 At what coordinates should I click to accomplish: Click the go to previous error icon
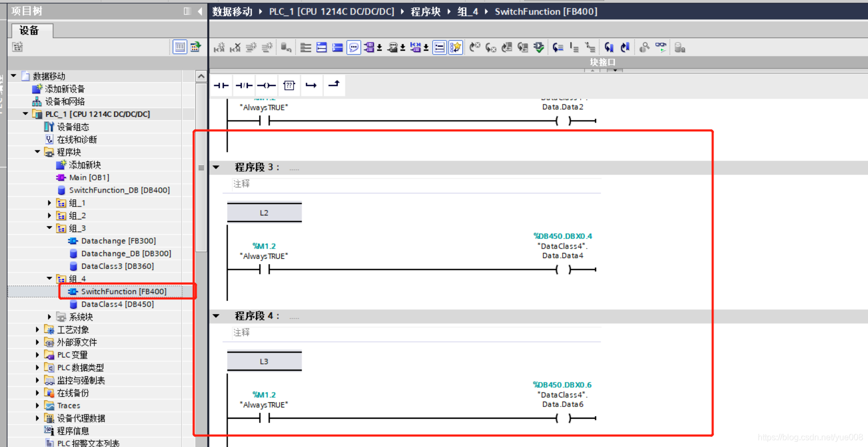(475, 48)
